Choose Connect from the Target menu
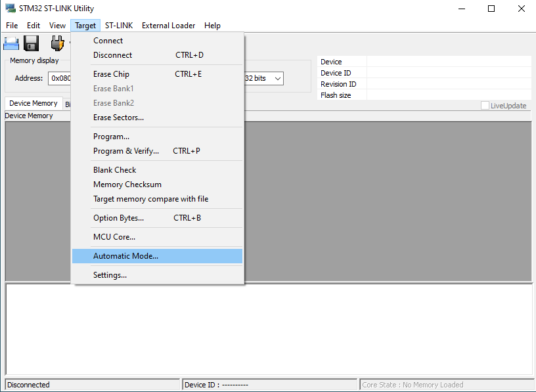Viewport: 536px width, 392px height. 157,41
